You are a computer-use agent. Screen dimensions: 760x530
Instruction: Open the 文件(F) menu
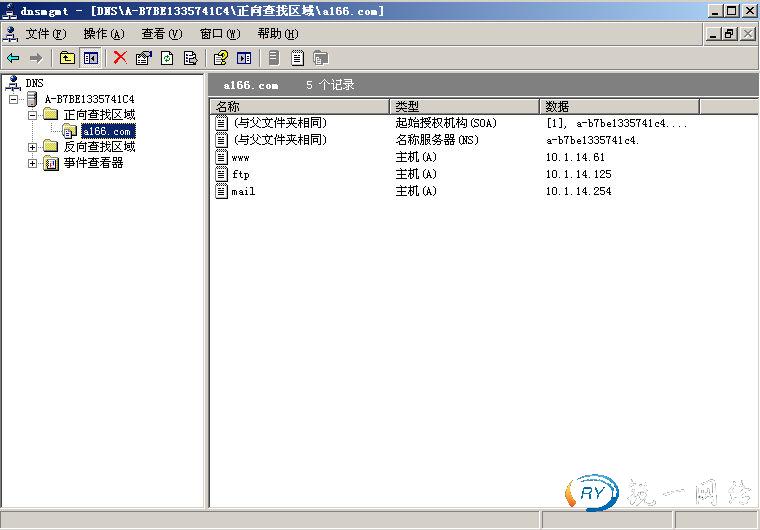46,33
